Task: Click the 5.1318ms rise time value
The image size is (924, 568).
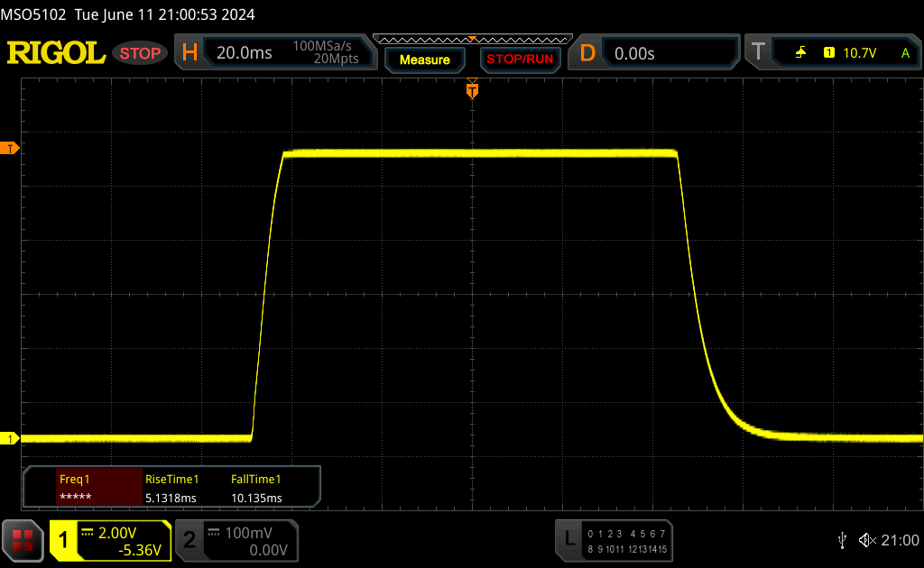Action: (171, 498)
